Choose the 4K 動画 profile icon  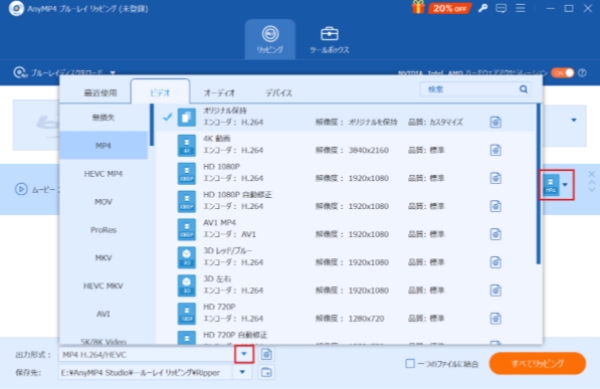click(186, 145)
